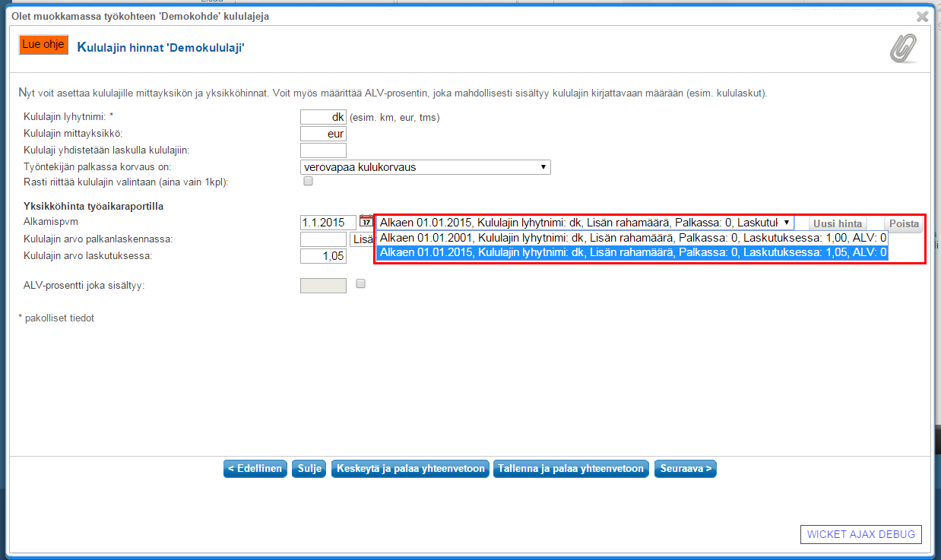Click the 'Uusi hinta' button

[x=837, y=223]
